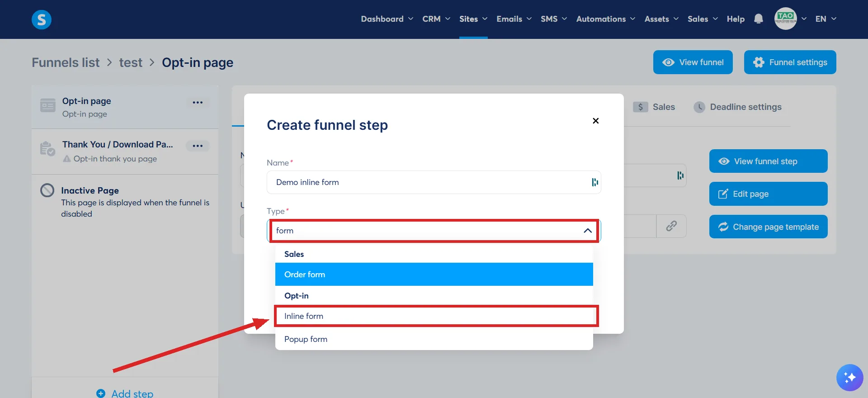
Task: Open the Assets menu
Action: coord(661,19)
